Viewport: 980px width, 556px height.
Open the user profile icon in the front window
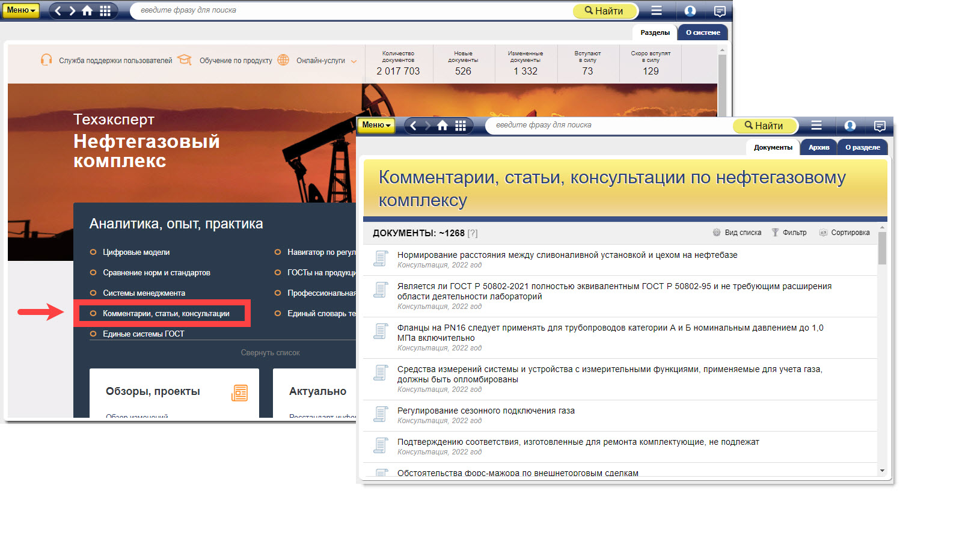[850, 126]
